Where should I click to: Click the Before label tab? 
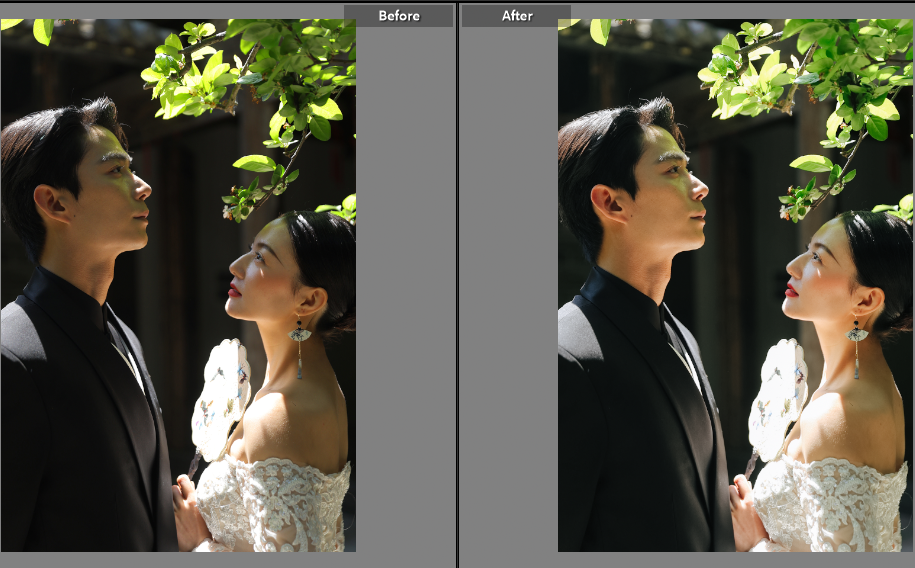click(399, 15)
